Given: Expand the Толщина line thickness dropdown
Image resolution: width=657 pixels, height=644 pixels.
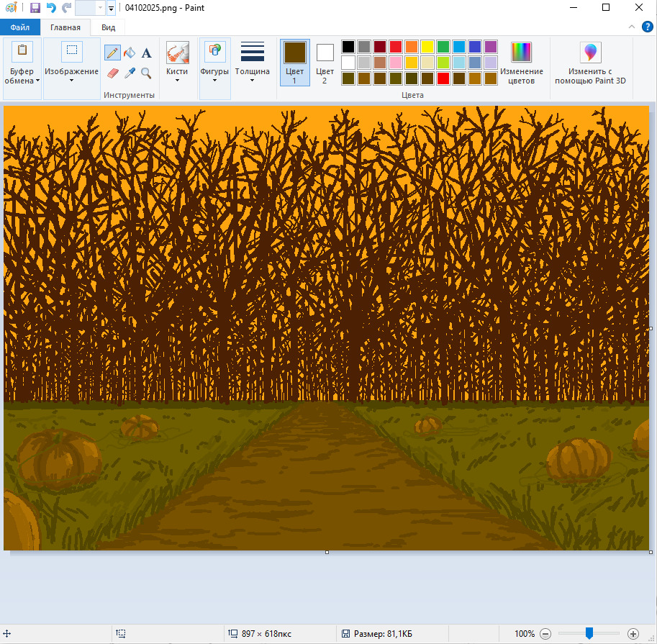Looking at the screenshot, I should point(252,63).
